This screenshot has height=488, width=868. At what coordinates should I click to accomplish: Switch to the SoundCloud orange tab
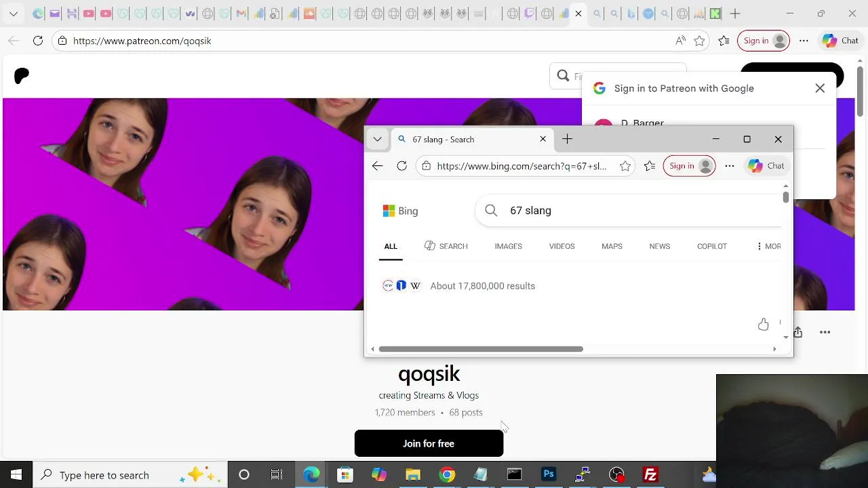[309, 14]
